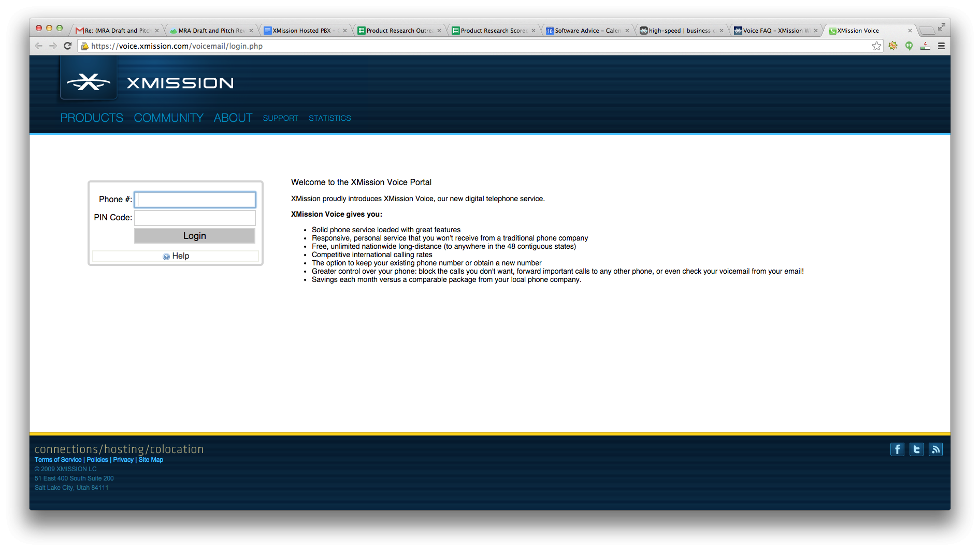The image size is (980, 551).
Task: Open the Help link below Login
Action: (x=176, y=256)
